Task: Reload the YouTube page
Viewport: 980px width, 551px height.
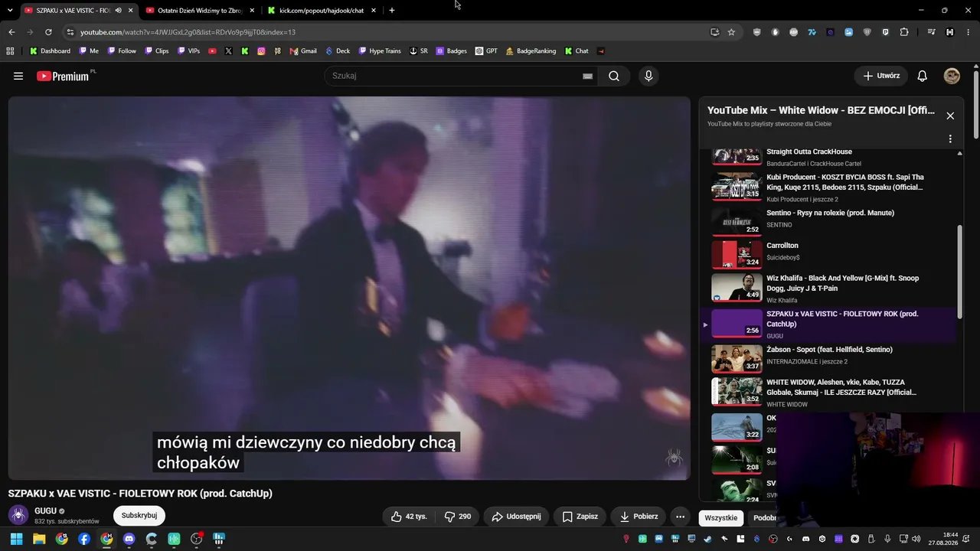Action: click(48, 32)
